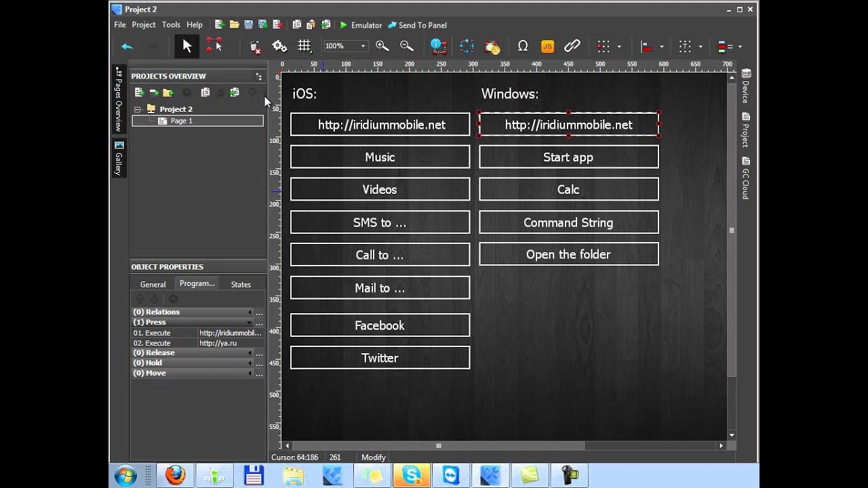Select the Command String canvas button
Viewport: 868px width, 488px height.
click(568, 222)
